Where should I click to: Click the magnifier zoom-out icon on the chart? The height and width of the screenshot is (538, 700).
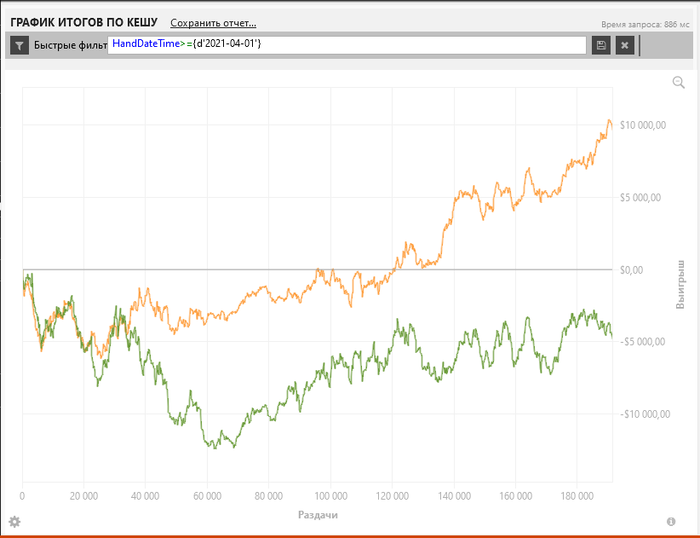[679, 82]
